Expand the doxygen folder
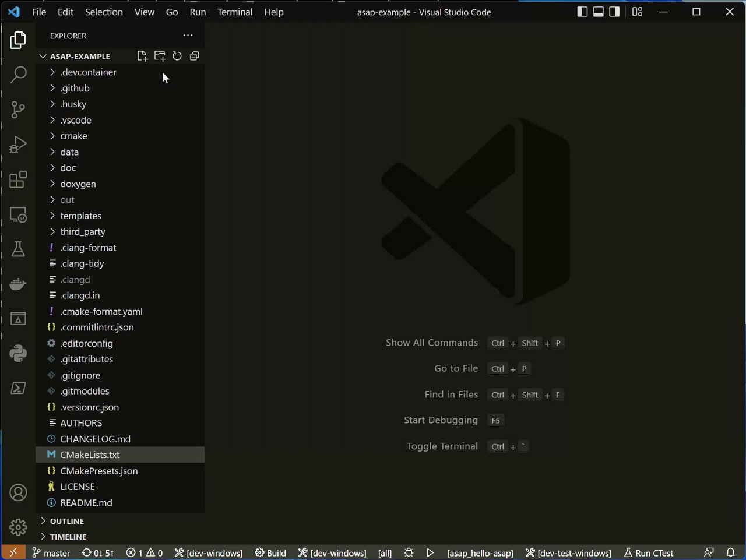Viewport: 746px width, 560px height. pos(120,184)
